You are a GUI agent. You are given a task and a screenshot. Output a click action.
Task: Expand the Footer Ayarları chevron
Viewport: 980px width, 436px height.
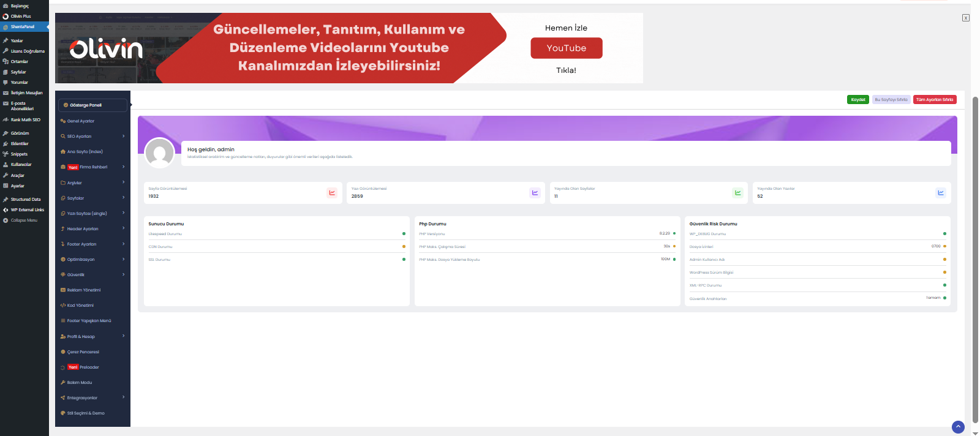point(124,244)
